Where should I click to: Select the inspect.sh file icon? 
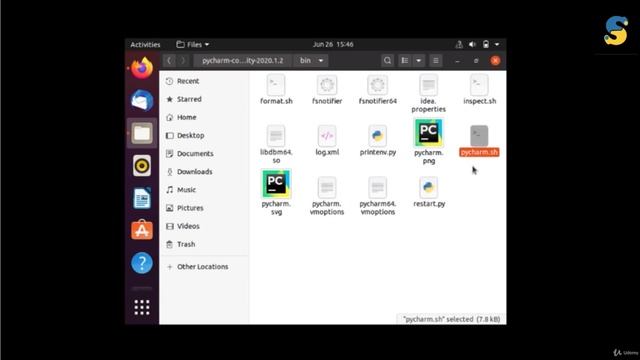point(479,85)
